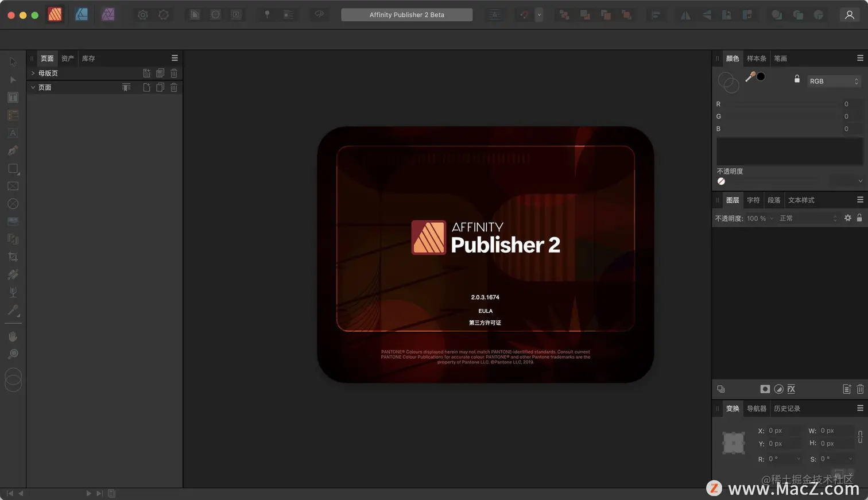Add a mask layer in Layers panel
This screenshot has width=868, height=500.
pos(765,389)
